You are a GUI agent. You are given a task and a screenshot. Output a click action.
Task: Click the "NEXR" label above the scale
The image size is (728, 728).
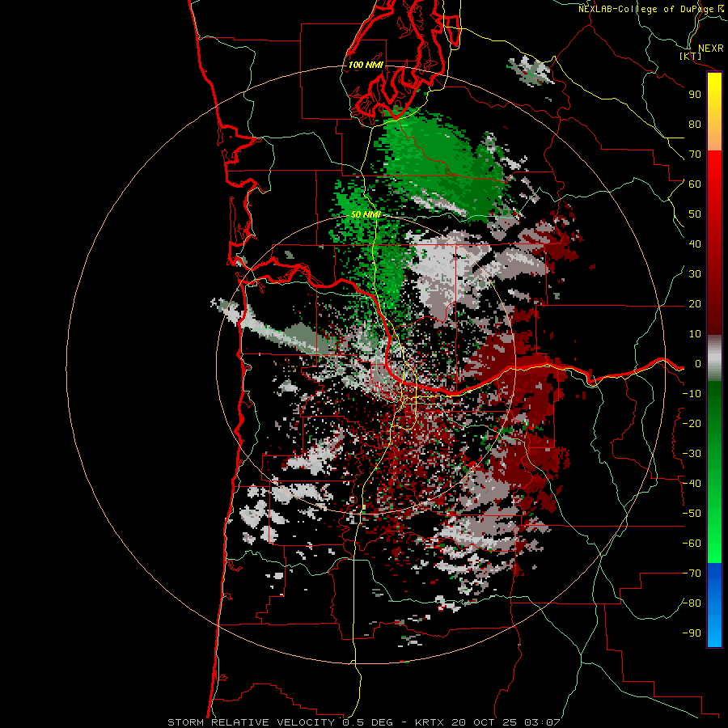pos(711,49)
